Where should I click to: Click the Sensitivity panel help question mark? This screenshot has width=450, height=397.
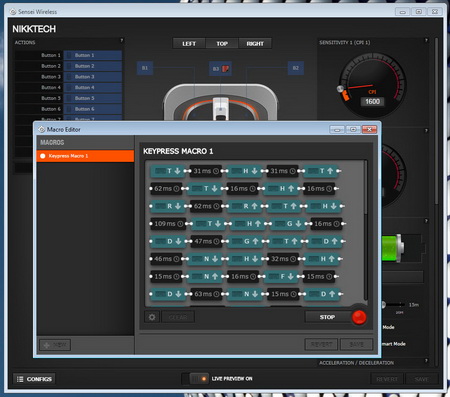pos(426,40)
